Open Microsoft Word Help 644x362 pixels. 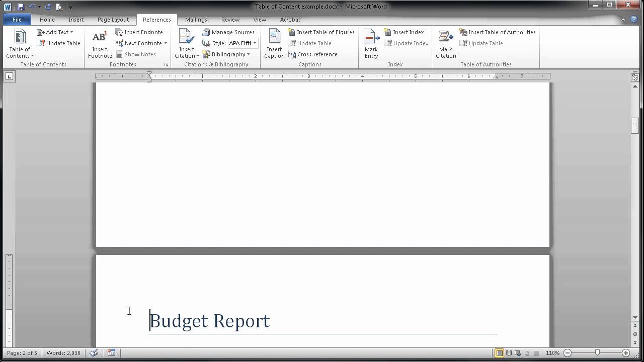coord(633,20)
